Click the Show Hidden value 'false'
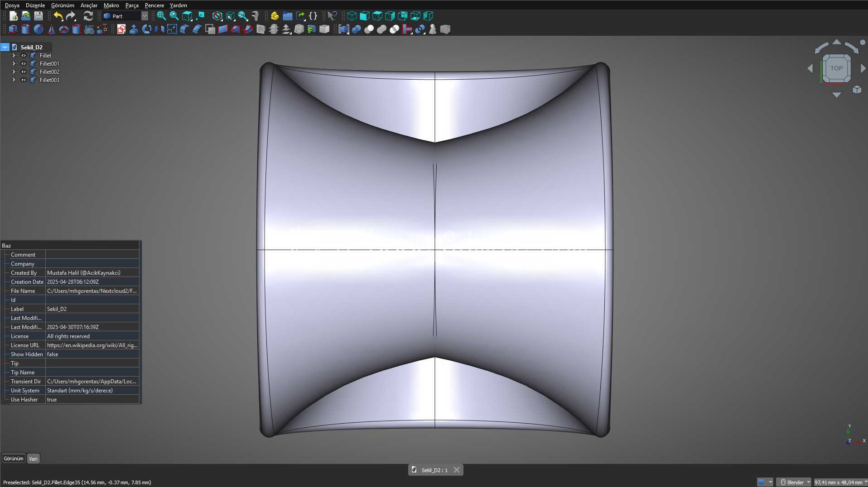 [92, 354]
